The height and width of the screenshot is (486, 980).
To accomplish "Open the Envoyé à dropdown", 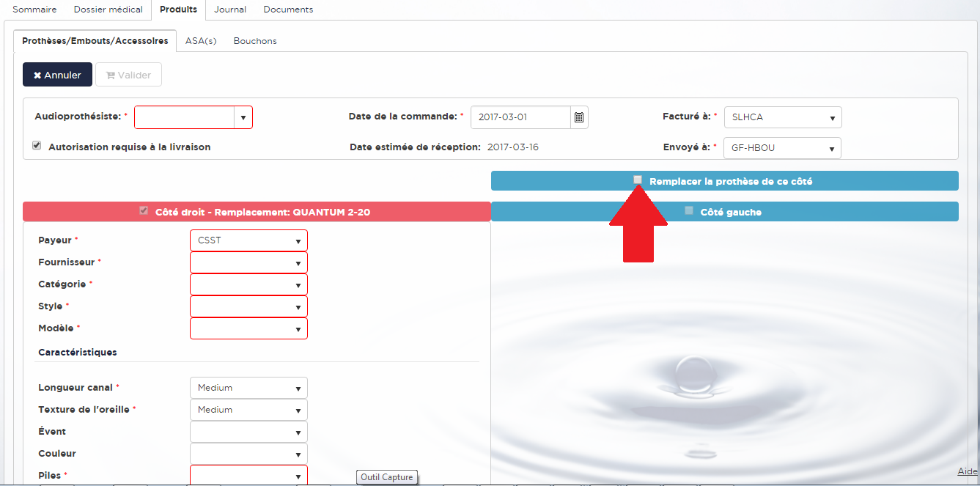I will click(x=781, y=148).
